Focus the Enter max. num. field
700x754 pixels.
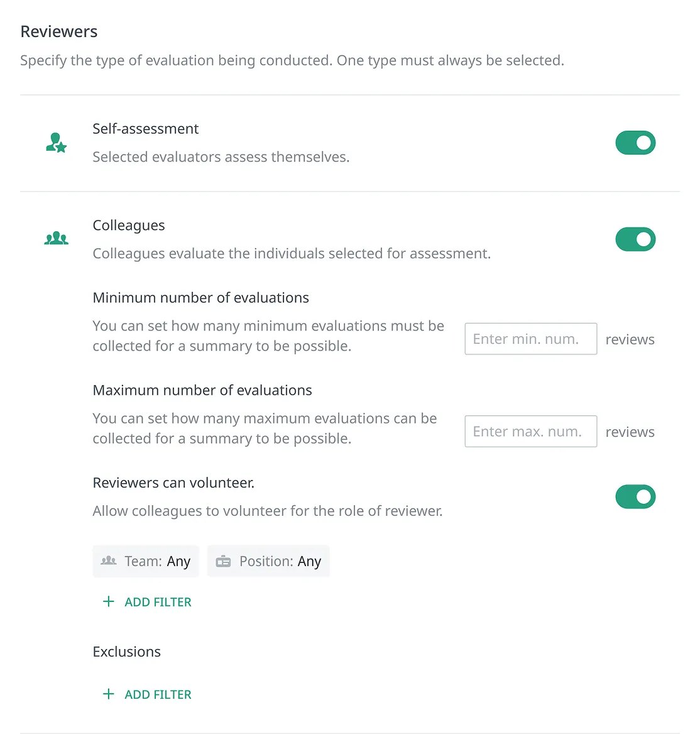click(x=530, y=432)
